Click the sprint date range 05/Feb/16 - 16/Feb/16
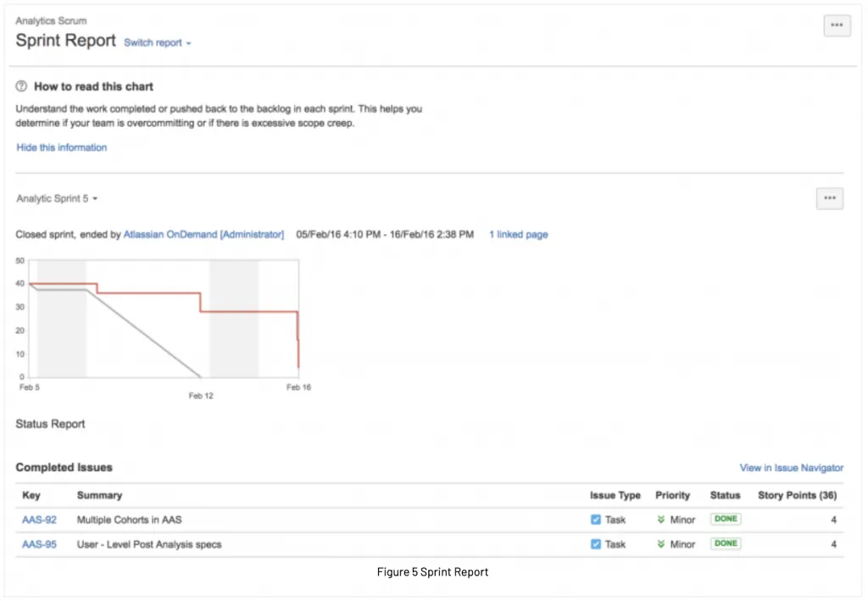Image resolution: width=868 pixels, height=601 pixels. [x=385, y=235]
